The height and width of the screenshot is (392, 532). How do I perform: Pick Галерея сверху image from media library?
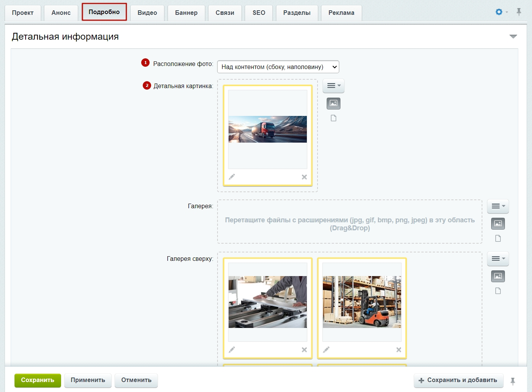click(x=498, y=276)
